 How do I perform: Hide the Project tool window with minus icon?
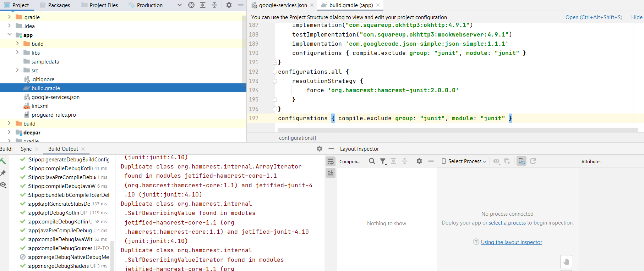(x=240, y=5)
